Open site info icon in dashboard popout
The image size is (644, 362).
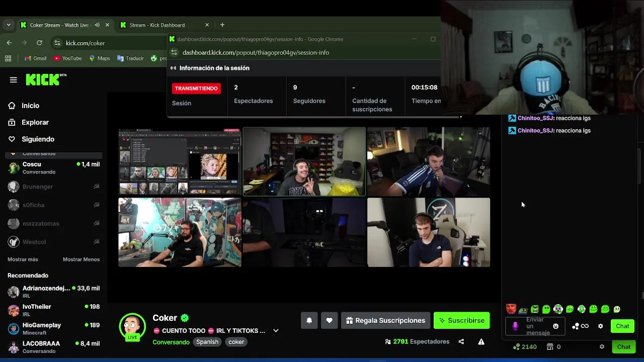tap(174, 52)
